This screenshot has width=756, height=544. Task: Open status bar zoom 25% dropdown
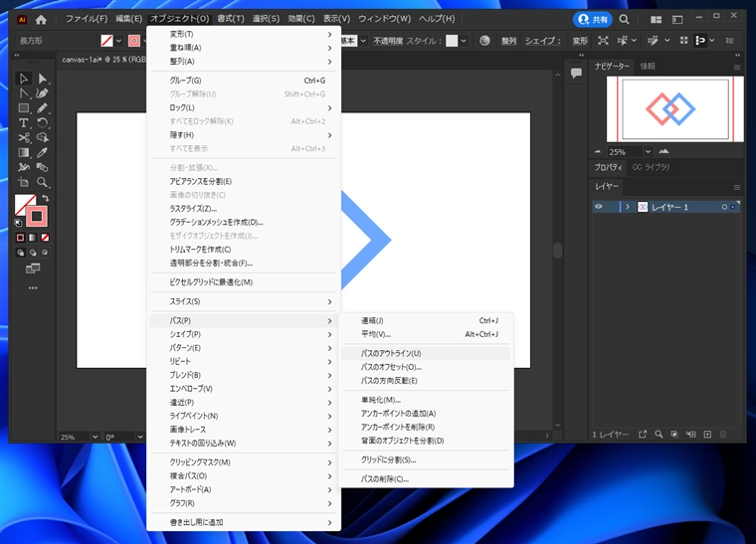(x=94, y=437)
